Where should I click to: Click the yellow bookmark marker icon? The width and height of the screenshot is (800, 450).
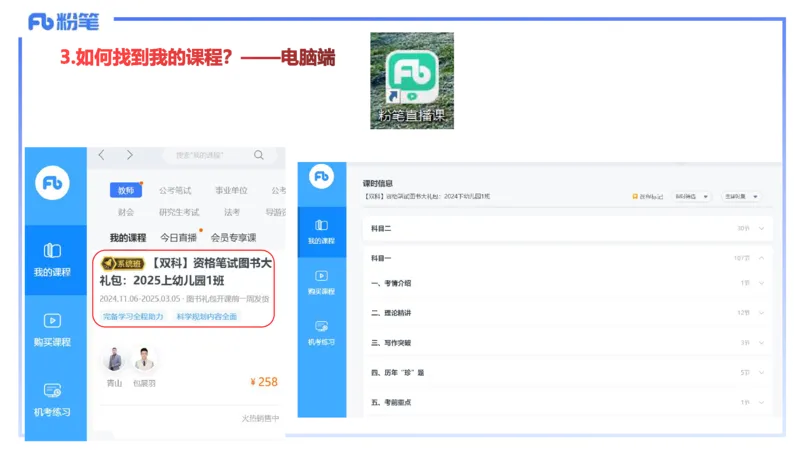635,196
